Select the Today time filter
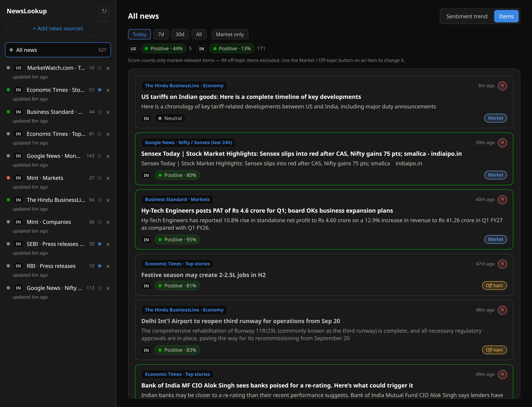Screen dimensions: 532x407 [x=139, y=34]
